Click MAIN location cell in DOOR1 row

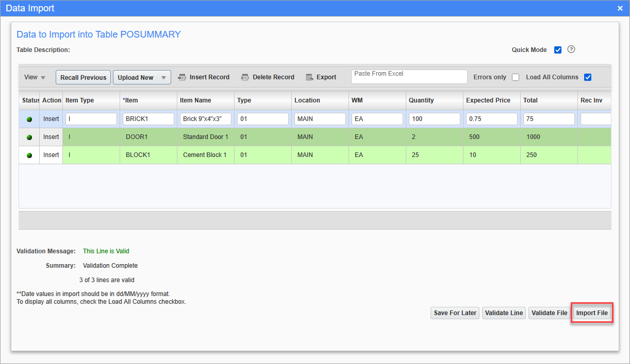(320, 137)
